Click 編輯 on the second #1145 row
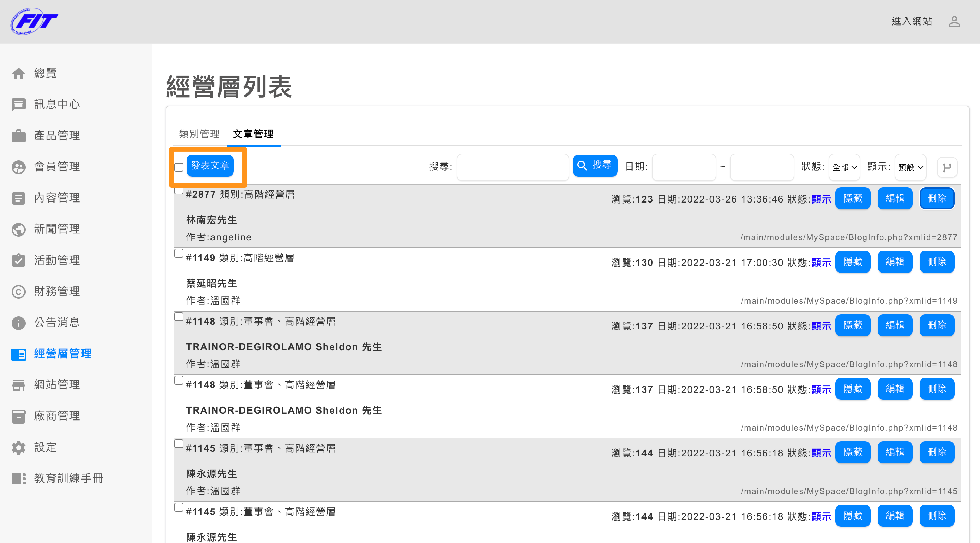The width and height of the screenshot is (980, 543). pyautogui.click(x=895, y=516)
